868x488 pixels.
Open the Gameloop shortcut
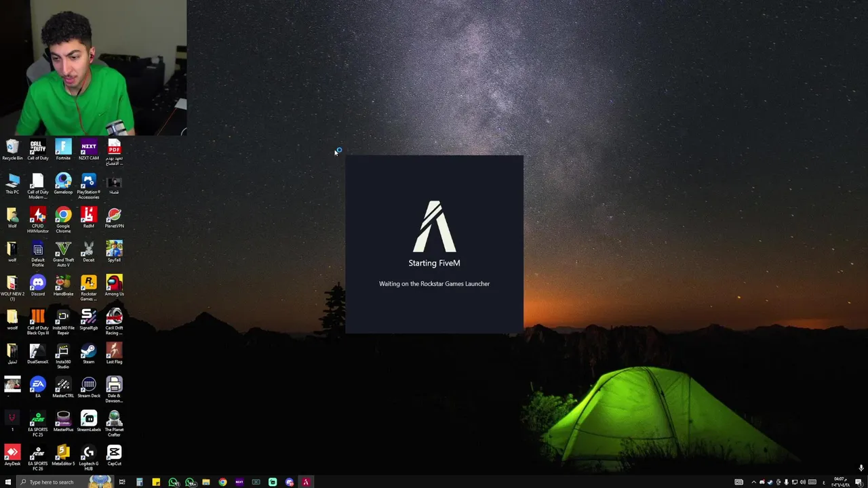(x=63, y=184)
